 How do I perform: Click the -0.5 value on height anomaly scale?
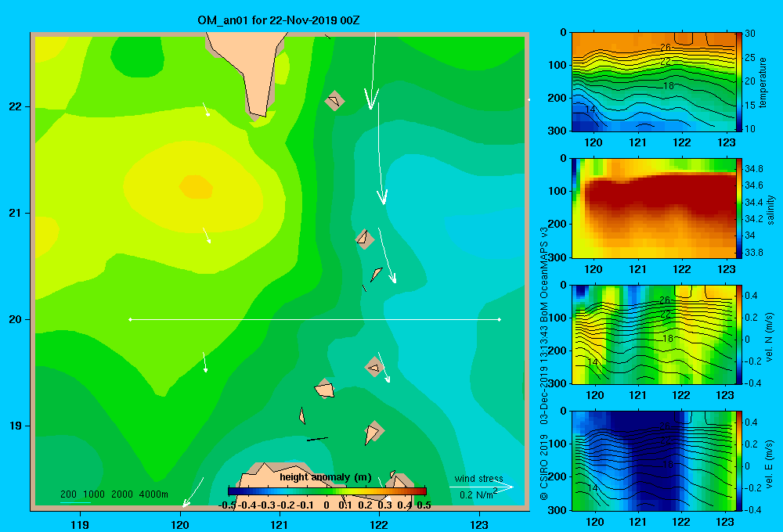click(x=228, y=505)
